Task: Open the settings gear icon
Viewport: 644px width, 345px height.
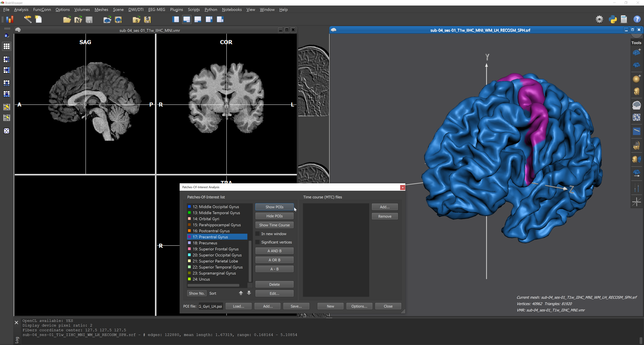Action: tap(599, 19)
